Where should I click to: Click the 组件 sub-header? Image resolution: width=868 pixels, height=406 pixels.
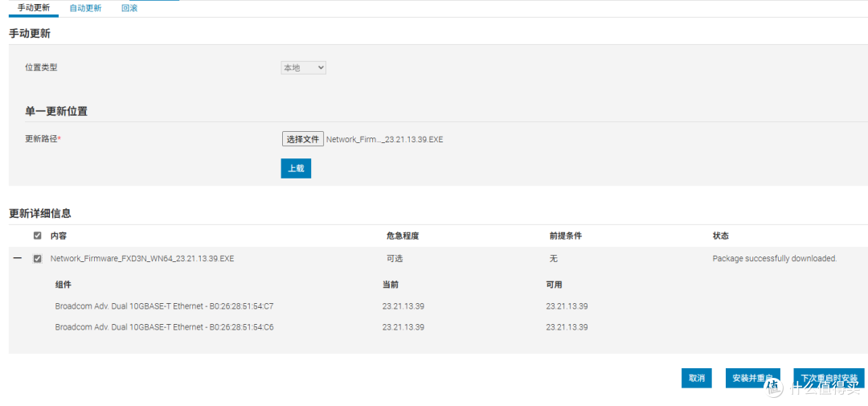pos(63,285)
